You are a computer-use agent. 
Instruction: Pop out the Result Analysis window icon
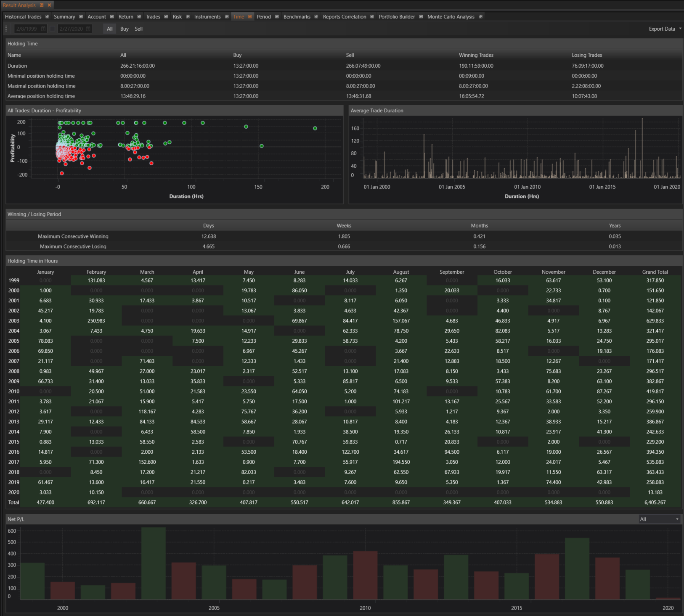click(x=42, y=5)
